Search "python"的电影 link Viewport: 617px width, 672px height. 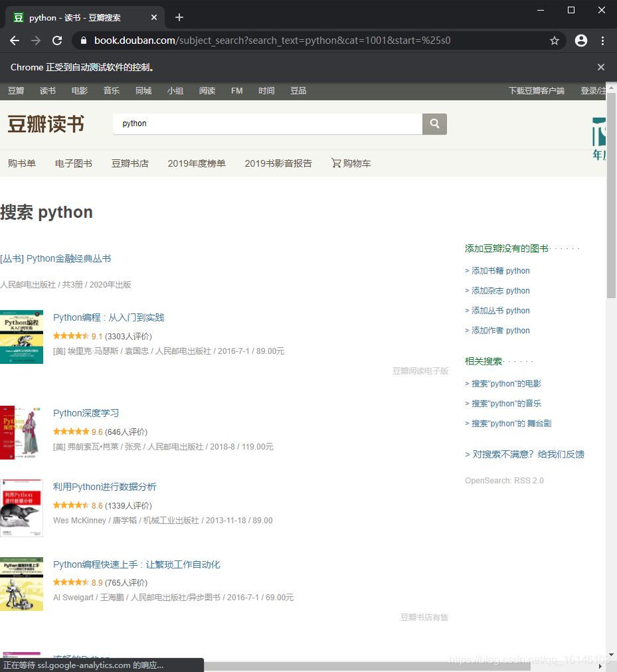coord(503,384)
